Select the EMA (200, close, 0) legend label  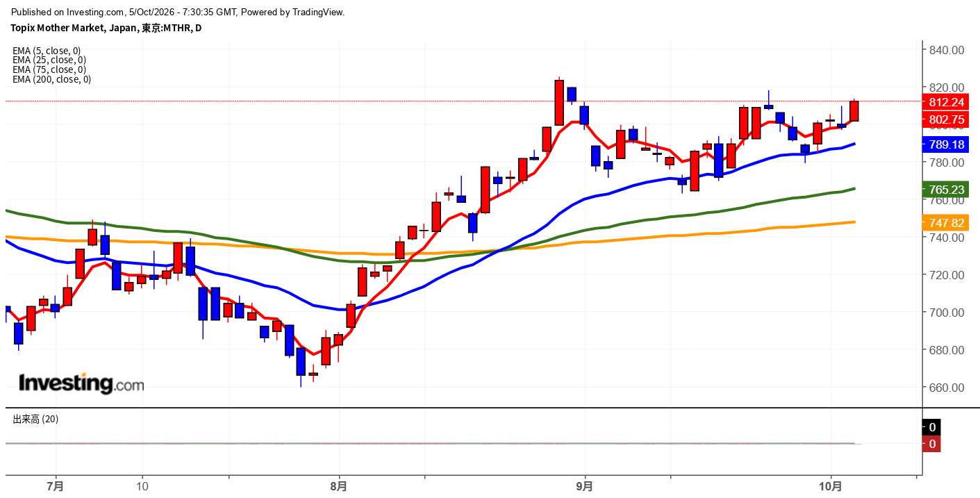[x=52, y=79]
